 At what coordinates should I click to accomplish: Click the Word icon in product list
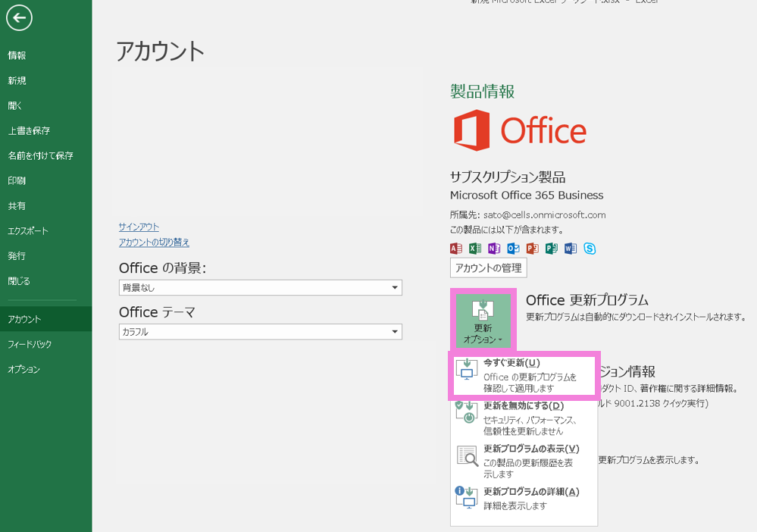coord(571,249)
